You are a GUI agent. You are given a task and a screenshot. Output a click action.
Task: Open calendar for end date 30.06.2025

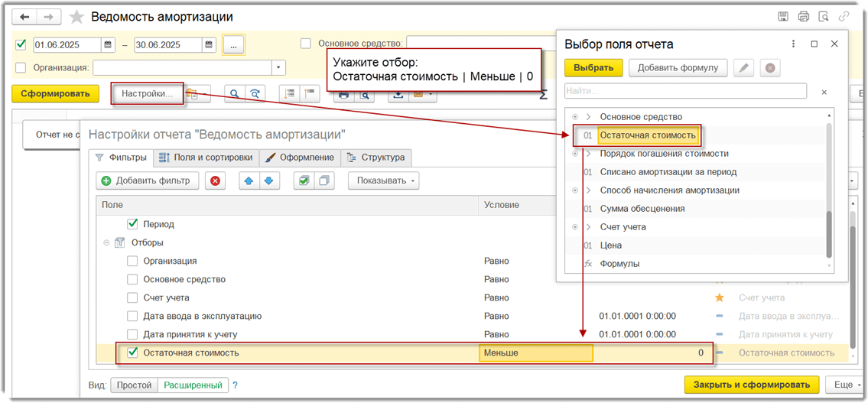point(209,45)
